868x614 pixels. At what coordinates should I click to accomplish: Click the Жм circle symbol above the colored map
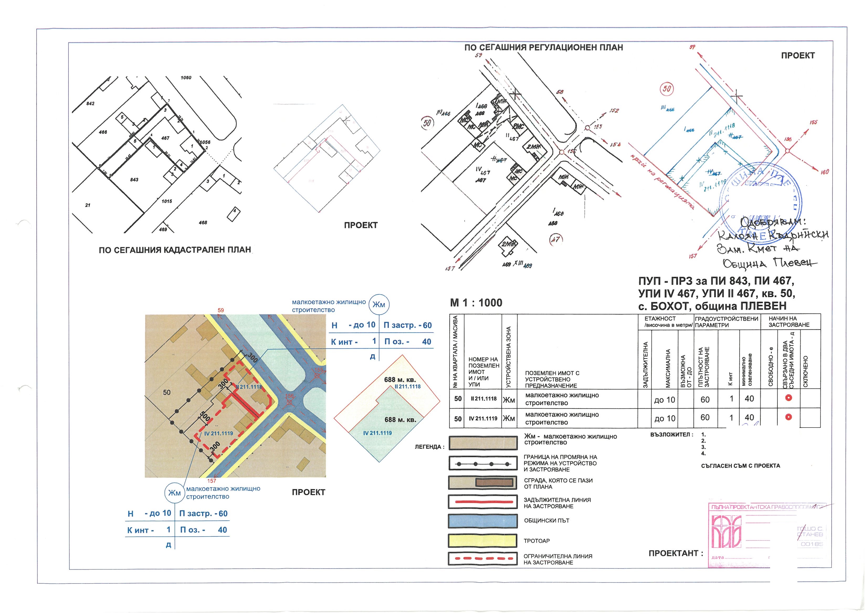point(378,305)
